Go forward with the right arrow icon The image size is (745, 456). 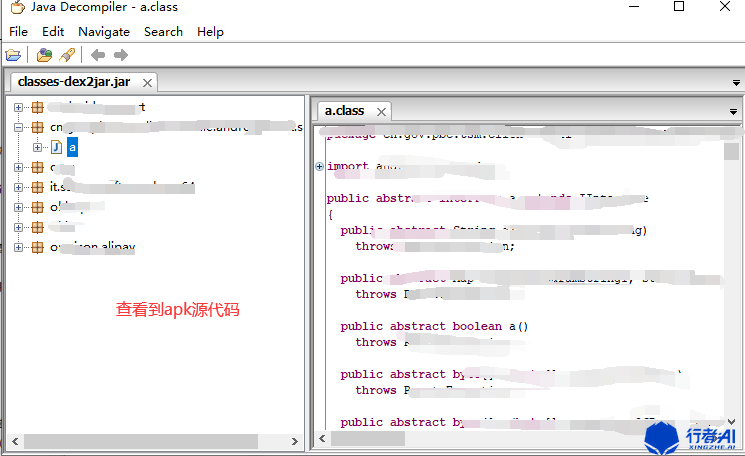click(x=121, y=55)
